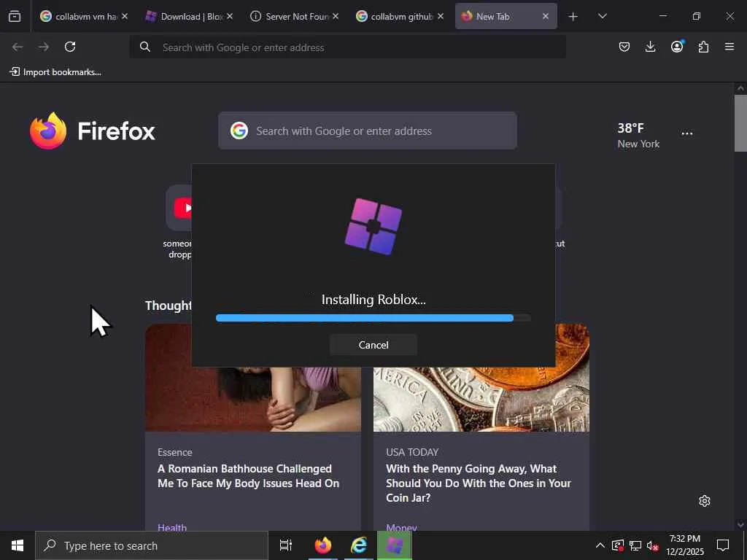The height and width of the screenshot is (560, 747).
Task: Open the Extensions puzzle icon
Action: [703, 47]
